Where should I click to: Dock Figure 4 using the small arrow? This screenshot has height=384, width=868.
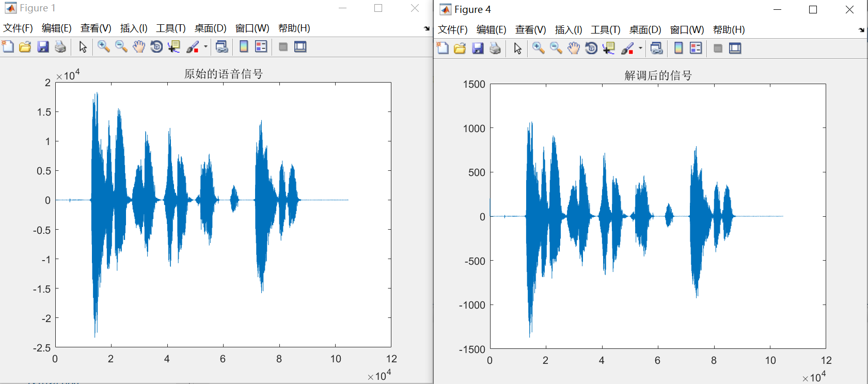pyautogui.click(x=861, y=30)
